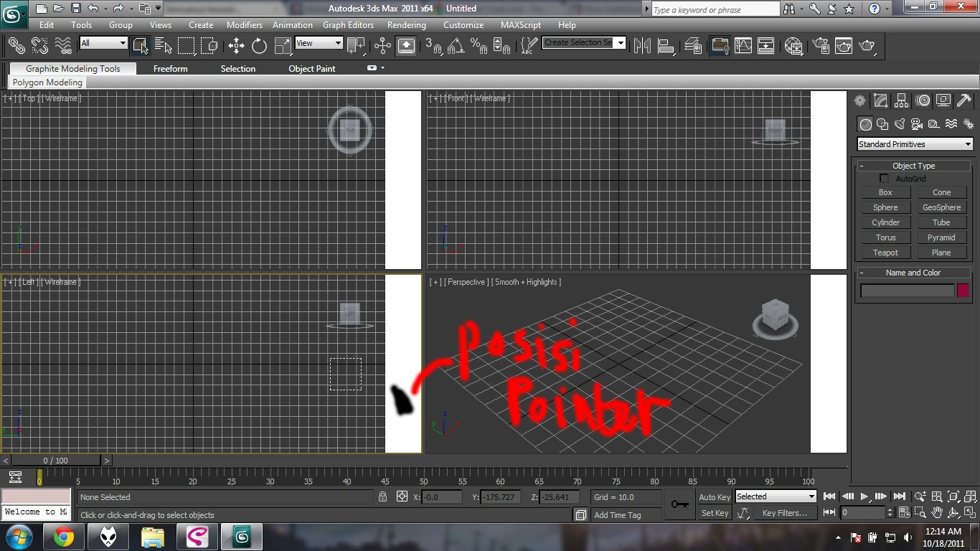
Task: Click the Render Production teapot icon
Action: pyautogui.click(x=867, y=46)
